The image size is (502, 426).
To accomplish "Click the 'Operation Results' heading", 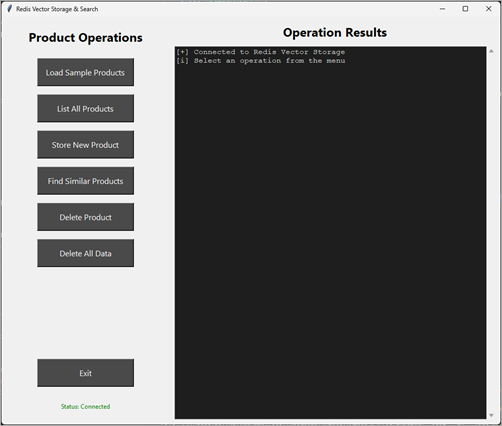I will point(335,33).
